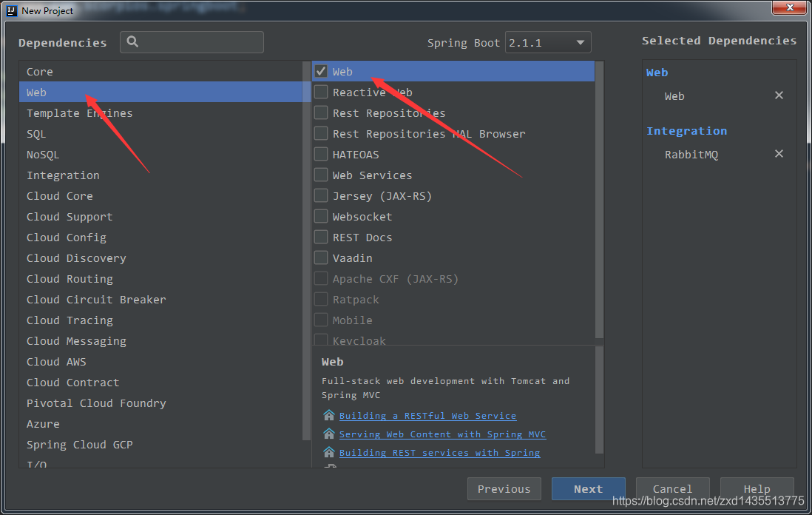Click dependency list vertical scrollbar

pos(600,200)
